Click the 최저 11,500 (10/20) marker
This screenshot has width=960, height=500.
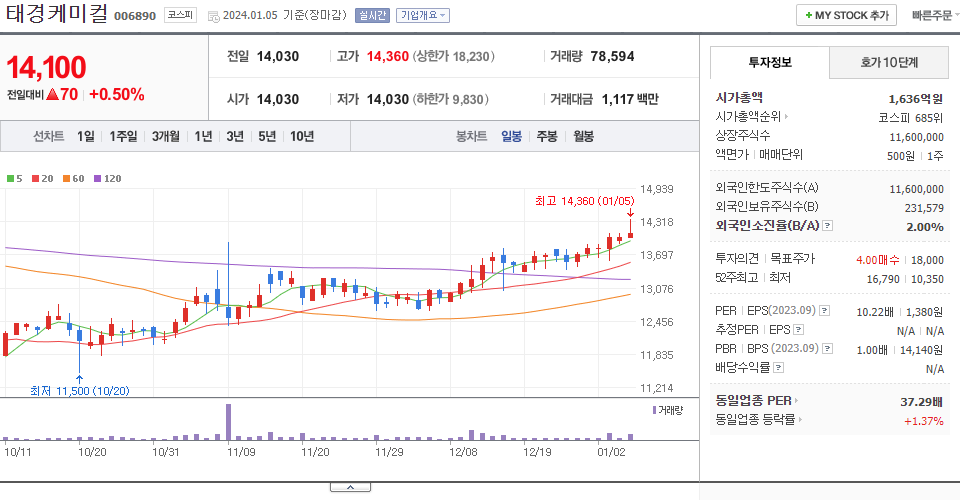point(80,390)
